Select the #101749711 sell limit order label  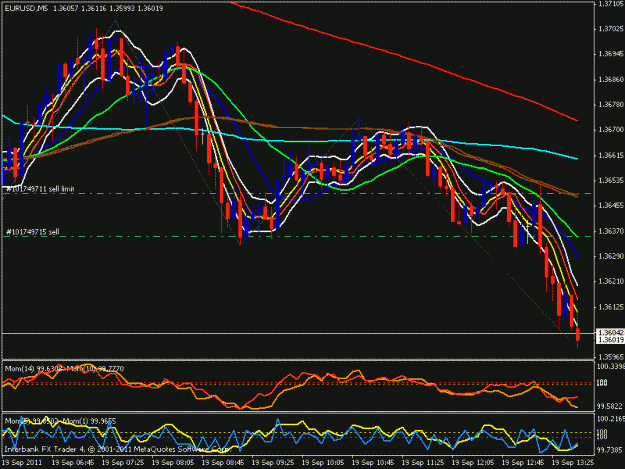pos(40,189)
